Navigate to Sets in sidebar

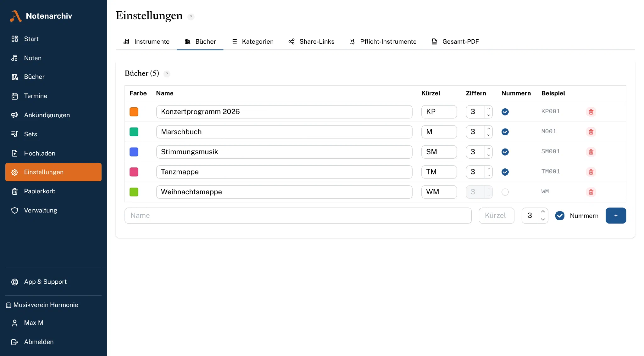coord(53,134)
